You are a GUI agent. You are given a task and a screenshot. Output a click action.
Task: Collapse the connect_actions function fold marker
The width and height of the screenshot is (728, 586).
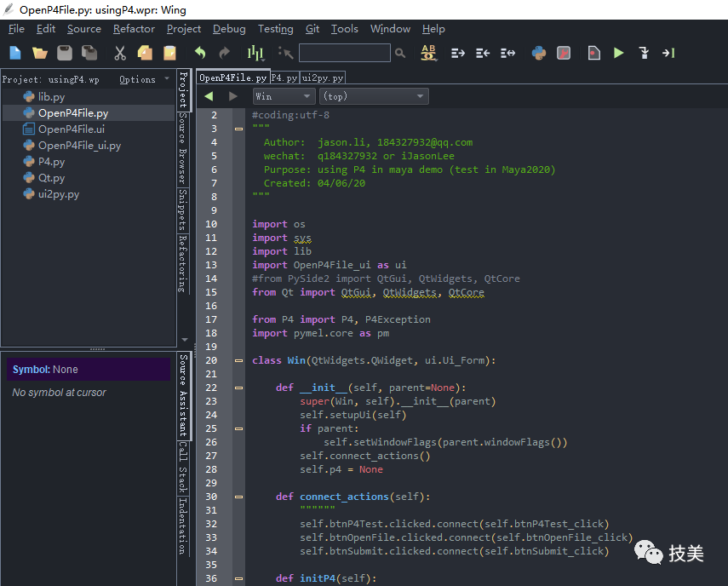tap(238, 497)
